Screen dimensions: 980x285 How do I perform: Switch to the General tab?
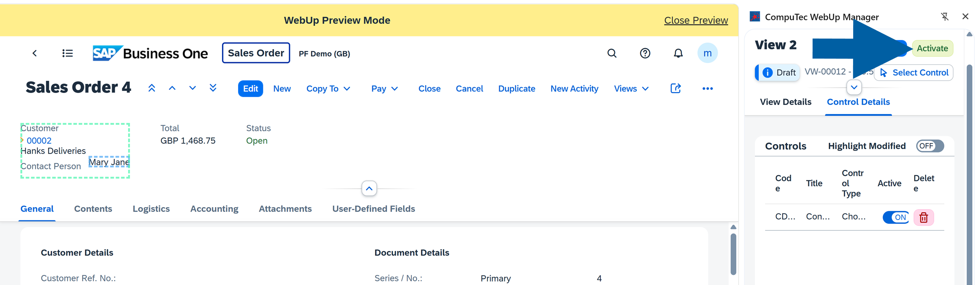click(x=37, y=209)
